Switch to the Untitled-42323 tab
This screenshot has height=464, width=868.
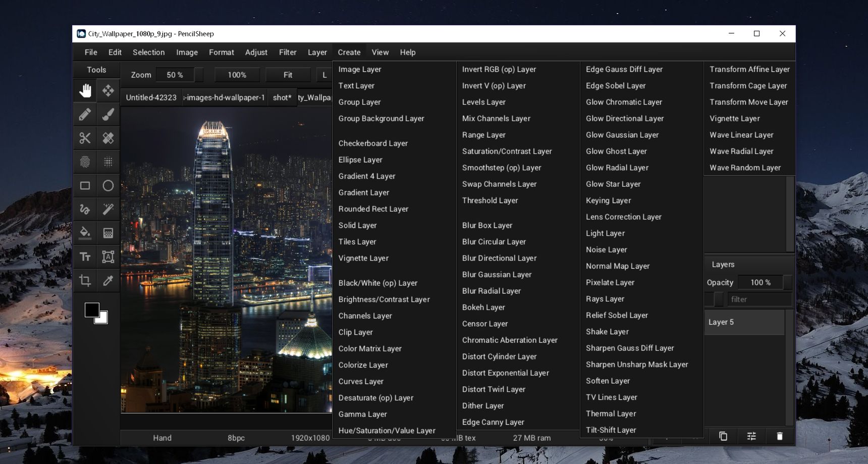click(151, 97)
